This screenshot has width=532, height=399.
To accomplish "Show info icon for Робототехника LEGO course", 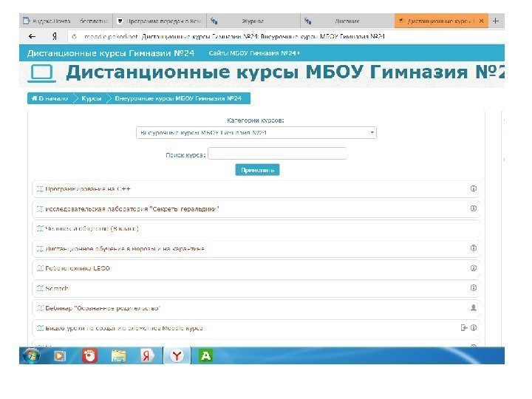I will 474,268.
